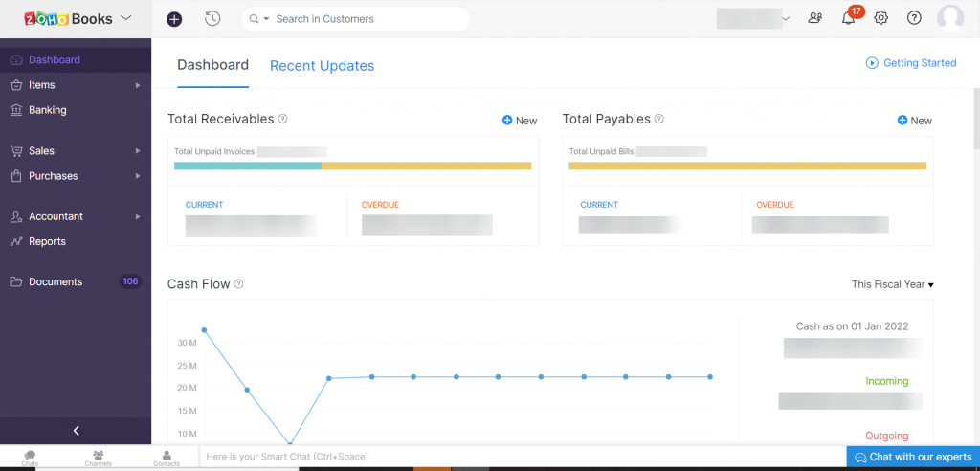Click the Total Unpaid Invoices label
This screenshot has height=471, width=980.
(x=214, y=151)
